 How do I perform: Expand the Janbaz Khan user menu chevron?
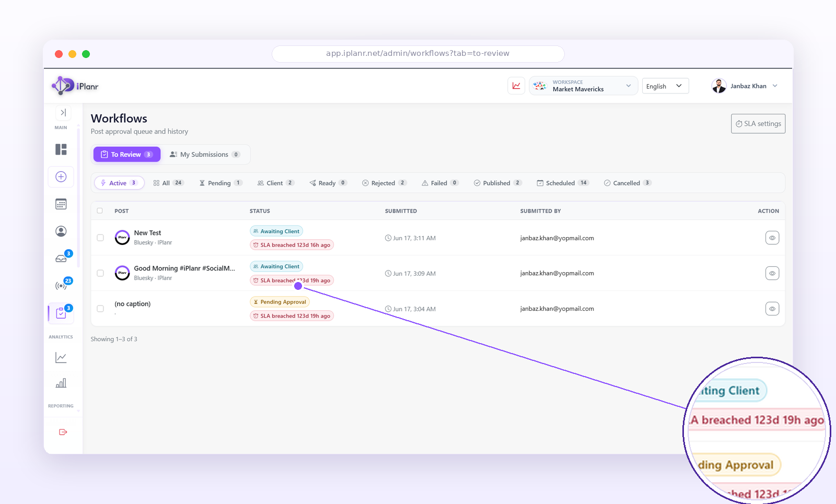[775, 86]
